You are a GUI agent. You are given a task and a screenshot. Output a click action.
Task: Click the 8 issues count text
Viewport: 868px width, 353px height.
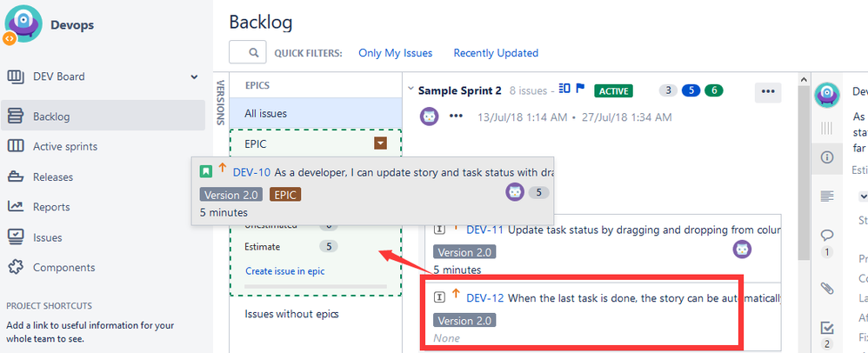529,90
